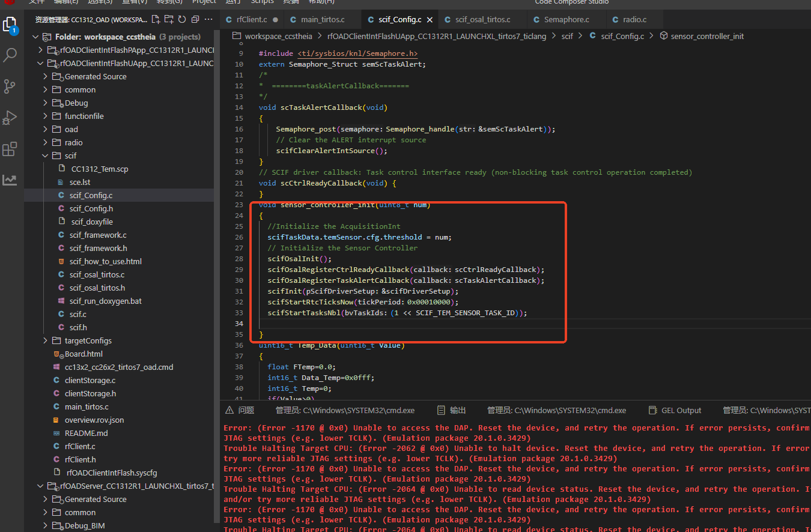
Task: Click the scif breadcrumb segment
Action: pos(567,36)
